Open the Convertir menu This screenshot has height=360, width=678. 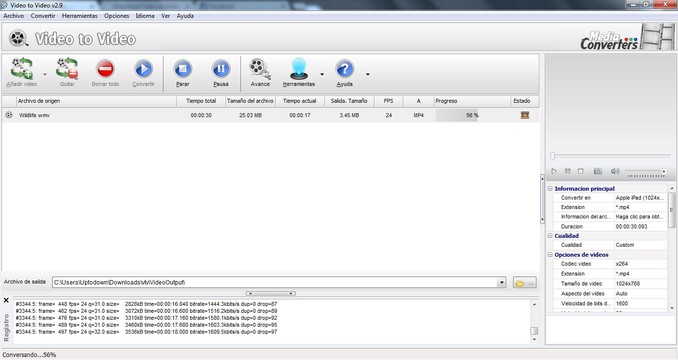(43, 16)
